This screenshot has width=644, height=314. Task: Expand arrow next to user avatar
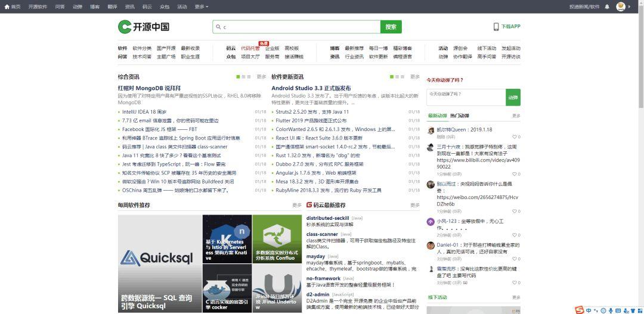(x=630, y=7)
